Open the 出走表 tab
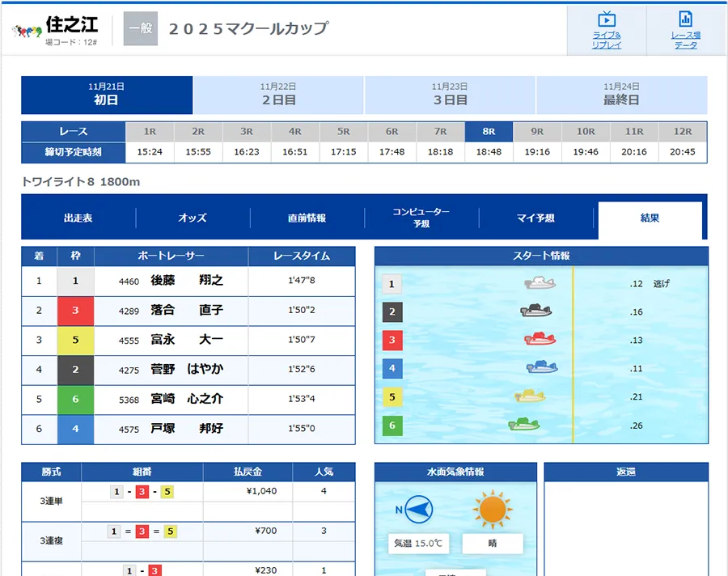 [78, 218]
